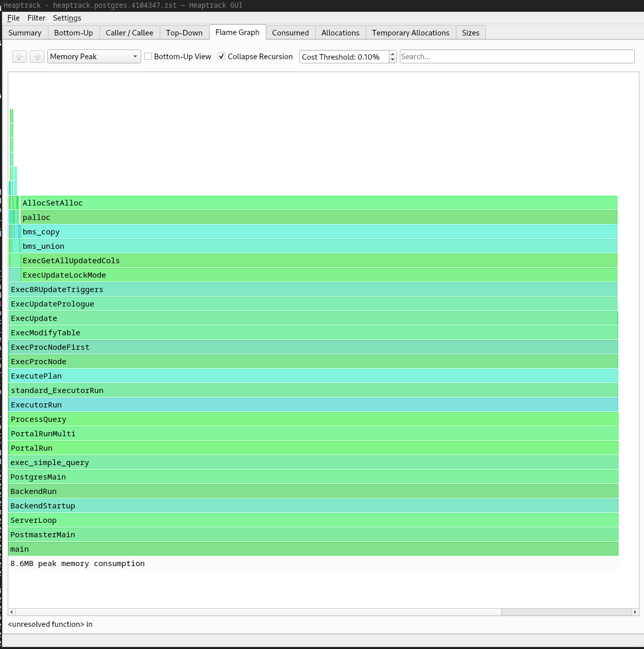The image size is (644, 649).
Task: Open the Memory Peak dropdown
Action: click(94, 57)
